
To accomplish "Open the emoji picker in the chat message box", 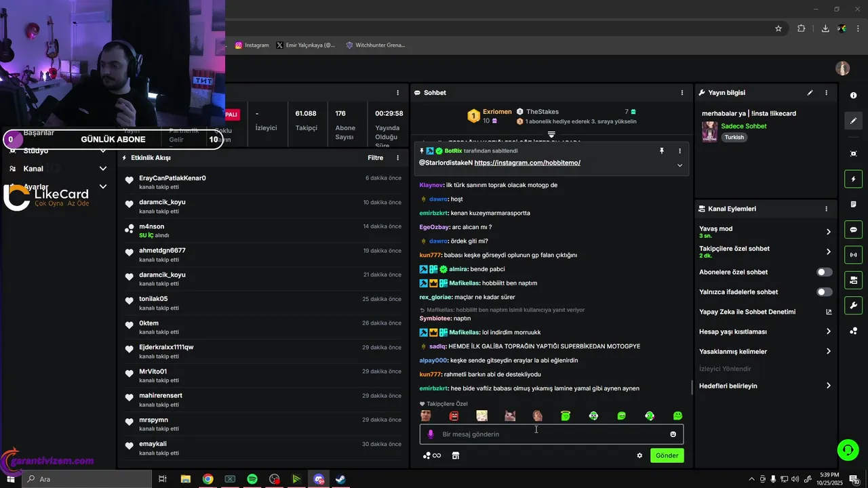I will [673, 434].
